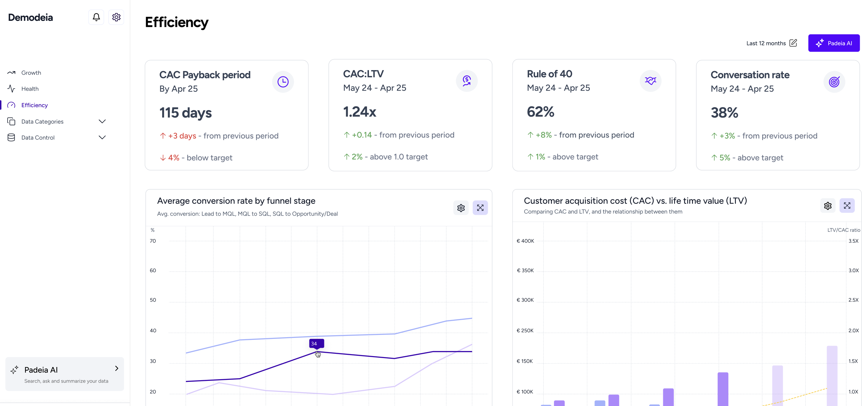Expand the Data Categories section
Screen dimensions: 868x406
point(102,121)
